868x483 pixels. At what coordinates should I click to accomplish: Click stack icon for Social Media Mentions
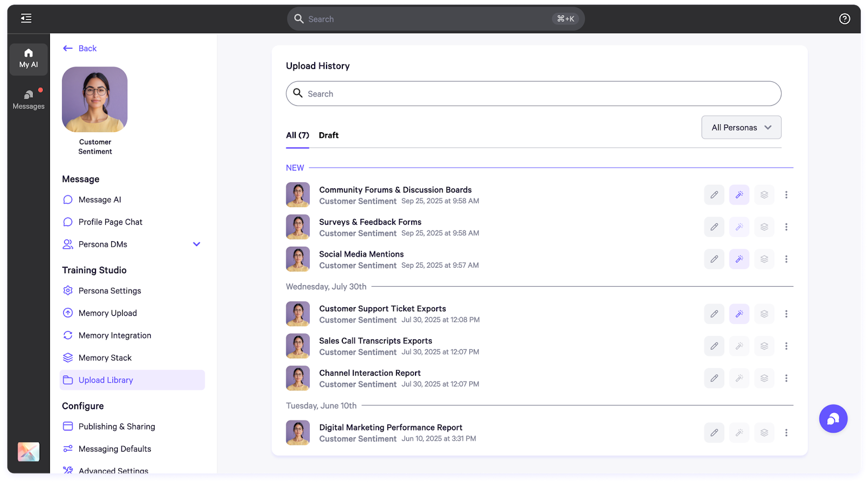[x=764, y=259]
